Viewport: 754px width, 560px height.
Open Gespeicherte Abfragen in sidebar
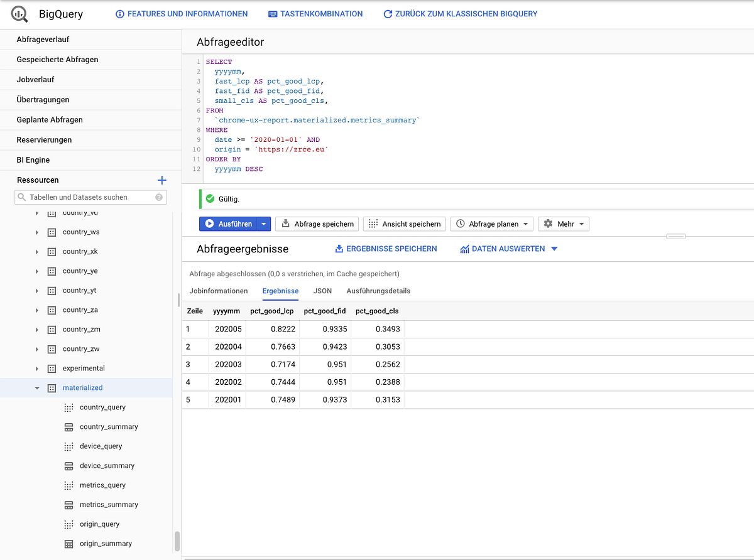[57, 60]
